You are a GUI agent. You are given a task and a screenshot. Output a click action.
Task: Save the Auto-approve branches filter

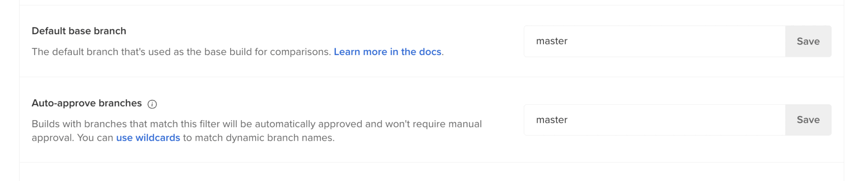point(808,120)
